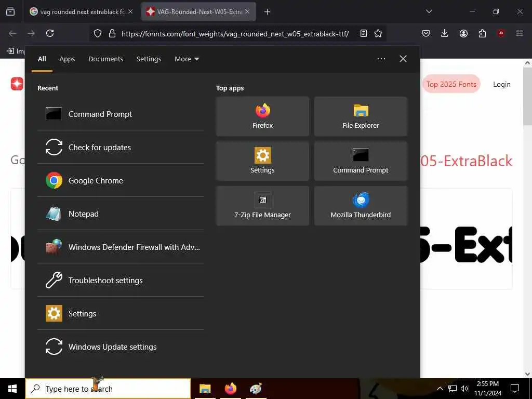Open Command Prompt from Recent list
This screenshot has height=399, width=532.
pos(121,114)
